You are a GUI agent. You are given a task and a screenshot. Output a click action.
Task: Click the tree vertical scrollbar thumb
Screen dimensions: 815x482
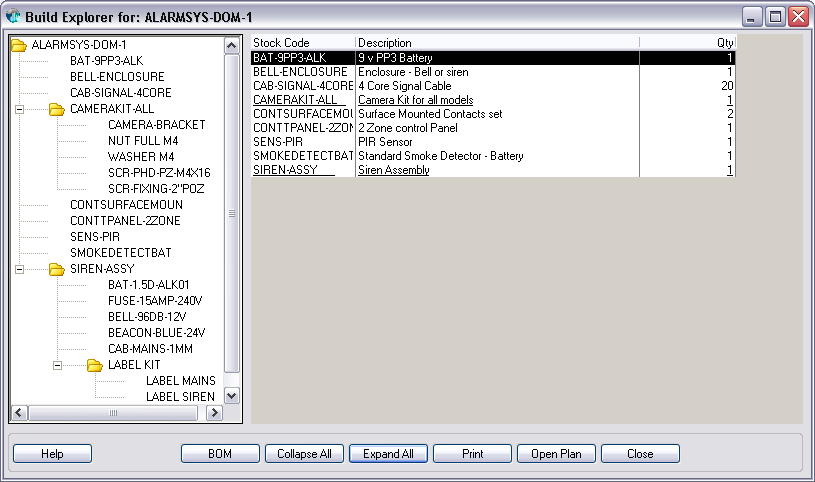pyautogui.click(x=232, y=213)
